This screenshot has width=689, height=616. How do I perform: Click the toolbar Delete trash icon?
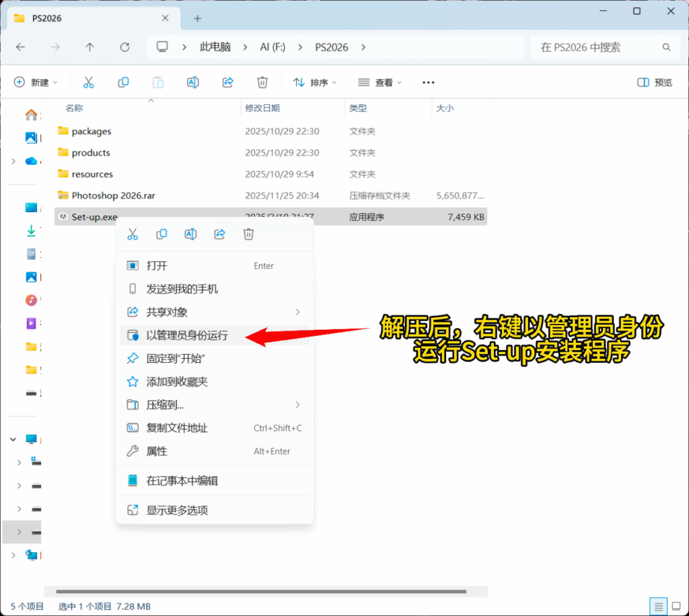click(262, 82)
